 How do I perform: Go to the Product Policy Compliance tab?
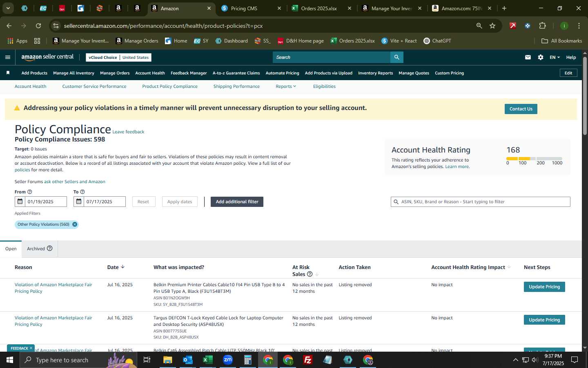[170, 86]
